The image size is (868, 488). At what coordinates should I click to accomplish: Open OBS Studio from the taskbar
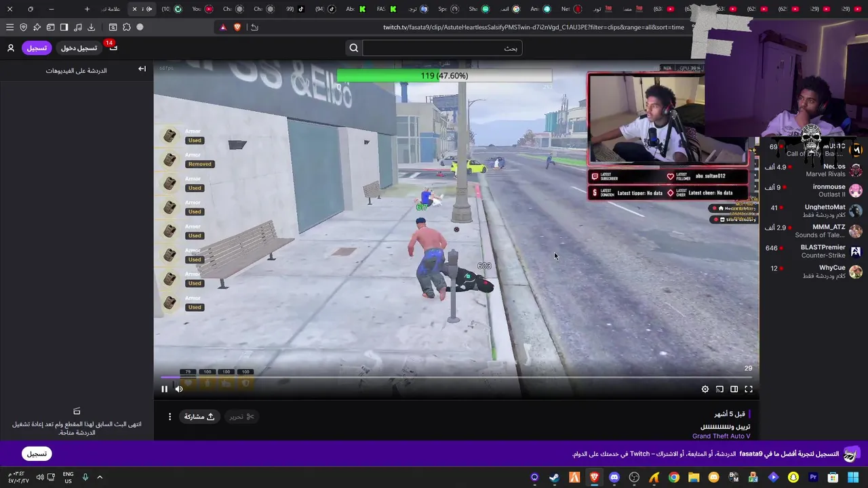point(634,477)
